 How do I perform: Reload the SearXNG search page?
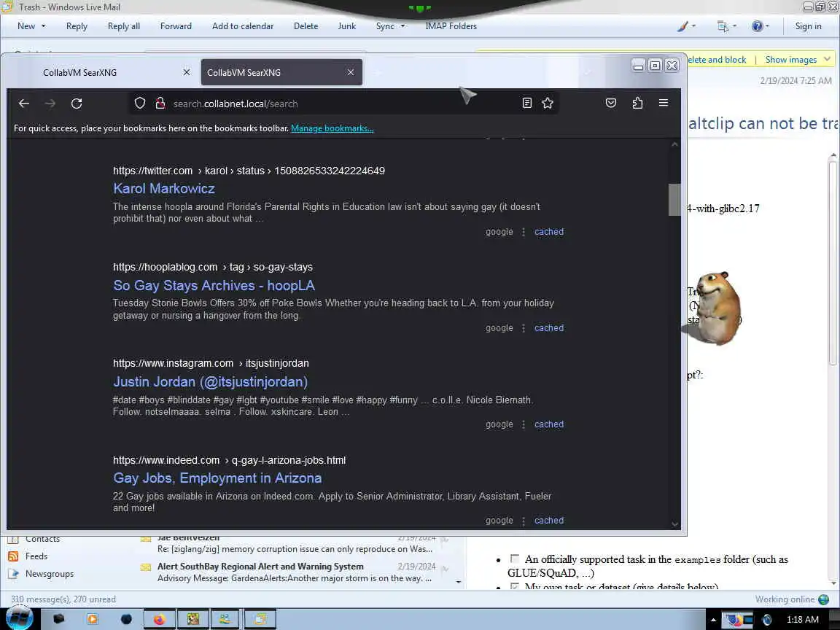click(77, 104)
